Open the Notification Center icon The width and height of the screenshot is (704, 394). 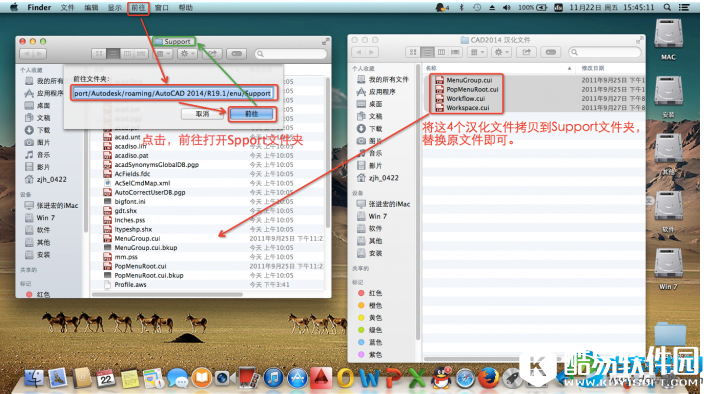pos(684,8)
